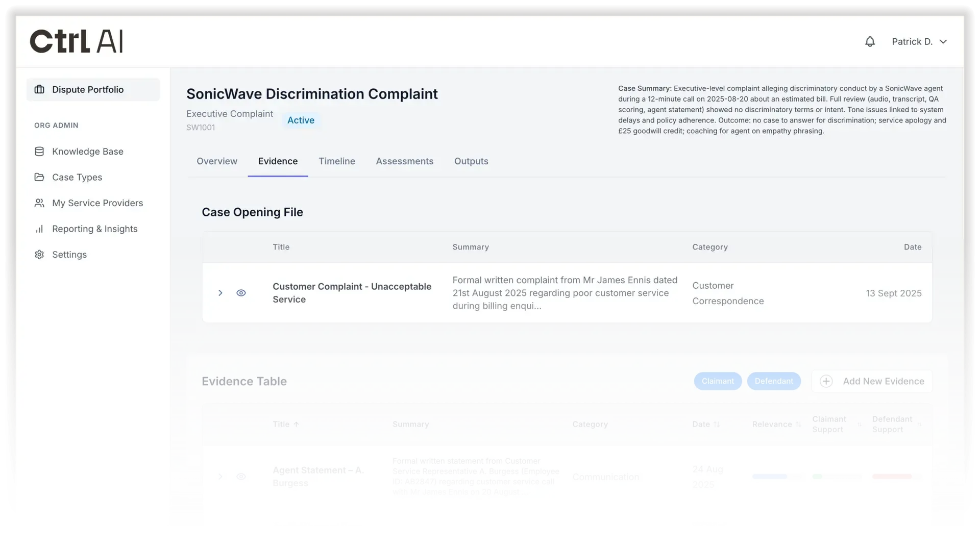Click the Dispute Portfolio briefcase icon

[39, 90]
